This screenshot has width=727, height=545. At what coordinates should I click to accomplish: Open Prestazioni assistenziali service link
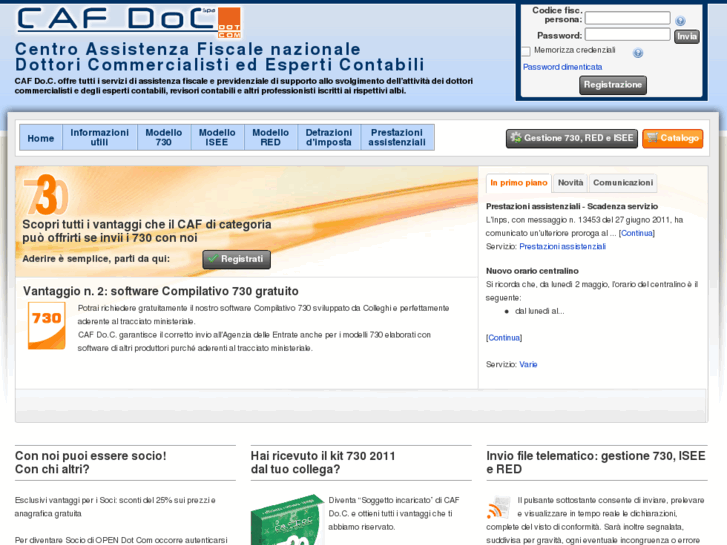click(x=562, y=247)
